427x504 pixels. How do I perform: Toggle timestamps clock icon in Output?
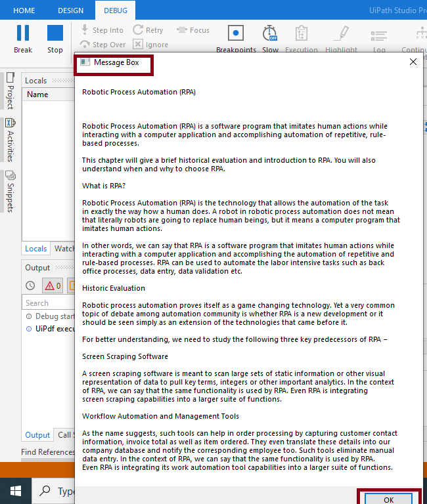tap(30, 285)
